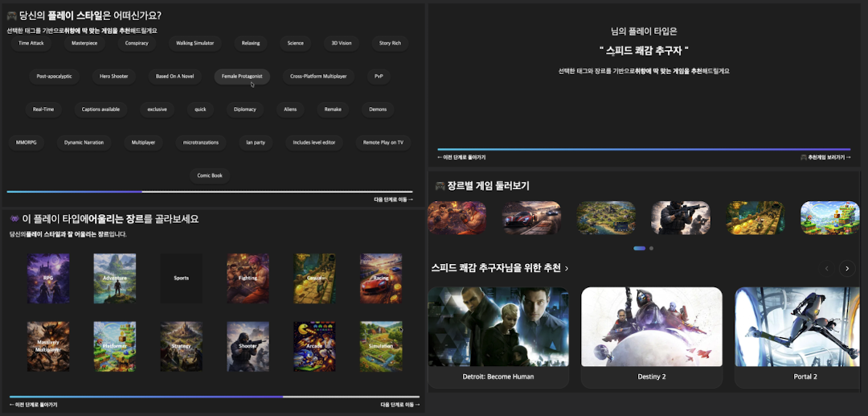Toggle the PvP tag chip
Screen dimensions: 868x416
pyautogui.click(x=379, y=76)
